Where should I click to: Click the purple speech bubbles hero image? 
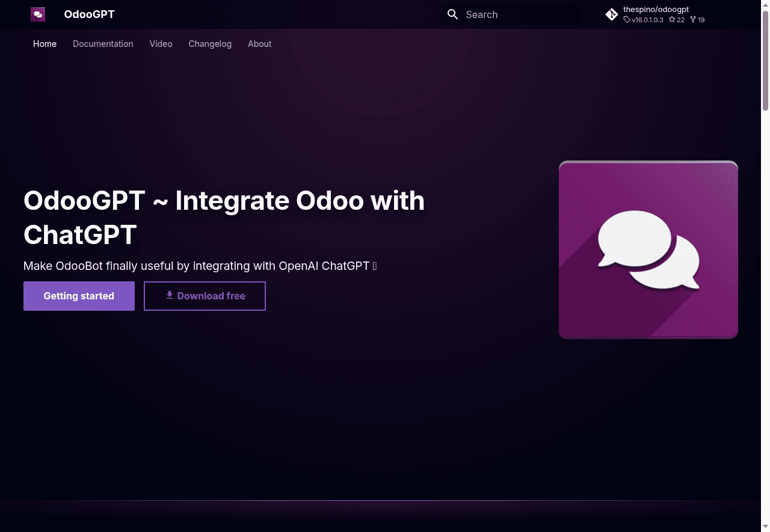coord(648,249)
